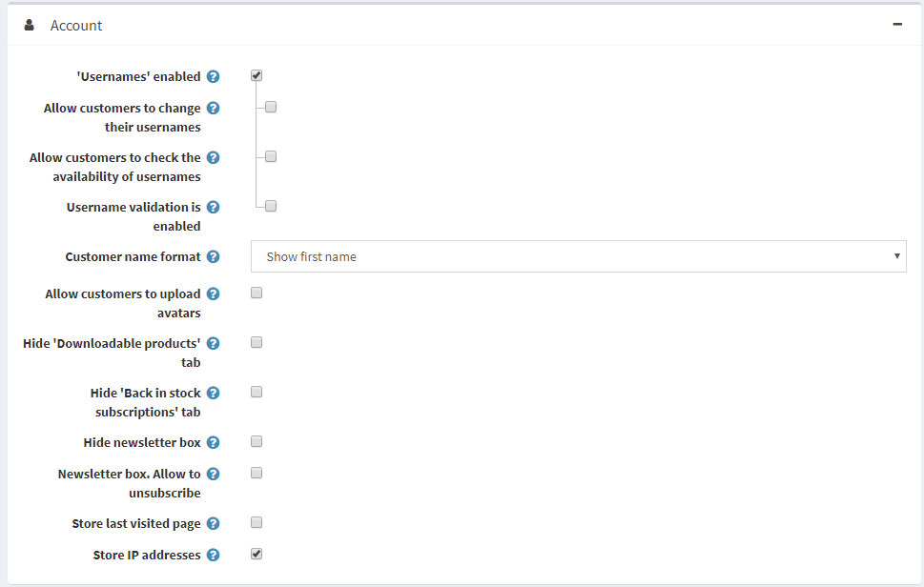Check Allow customers to upload avatars
Image resolution: width=924 pixels, height=587 pixels.
[x=257, y=293]
